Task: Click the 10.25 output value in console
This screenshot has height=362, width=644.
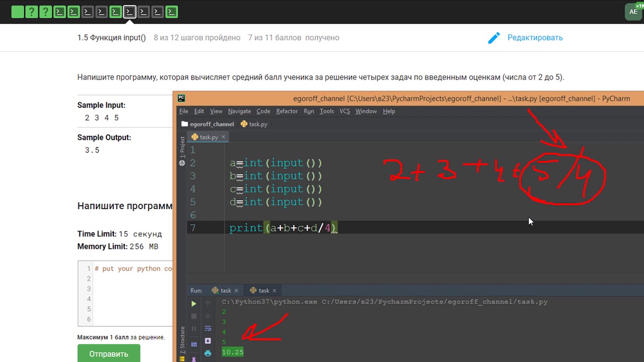Action: pos(232,352)
